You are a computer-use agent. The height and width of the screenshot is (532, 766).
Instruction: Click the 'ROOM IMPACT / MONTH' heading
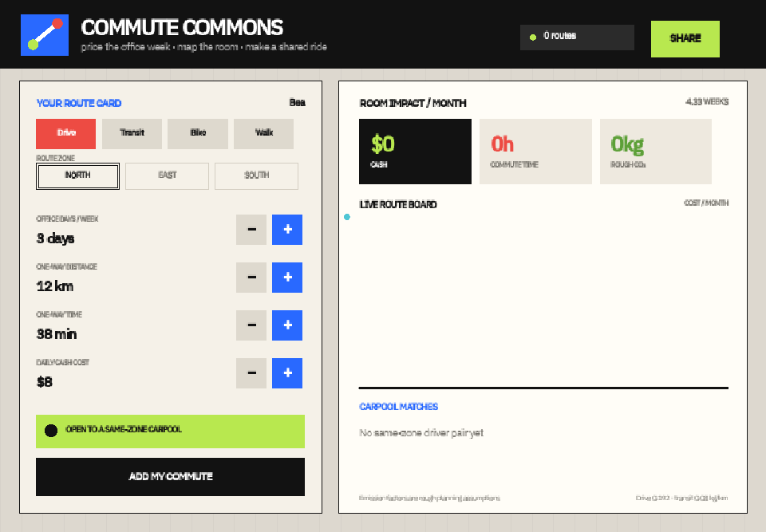point(413,103)
